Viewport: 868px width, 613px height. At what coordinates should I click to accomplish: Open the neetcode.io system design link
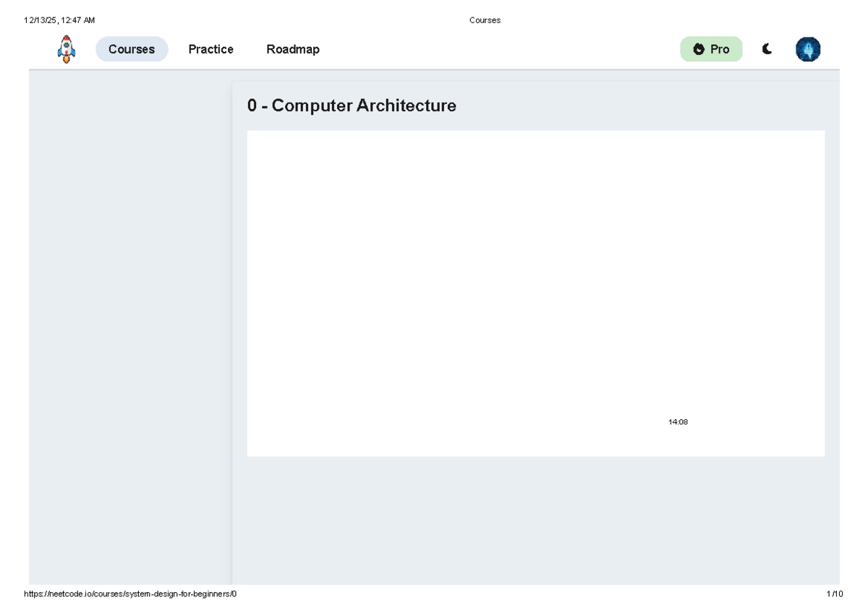129,593
